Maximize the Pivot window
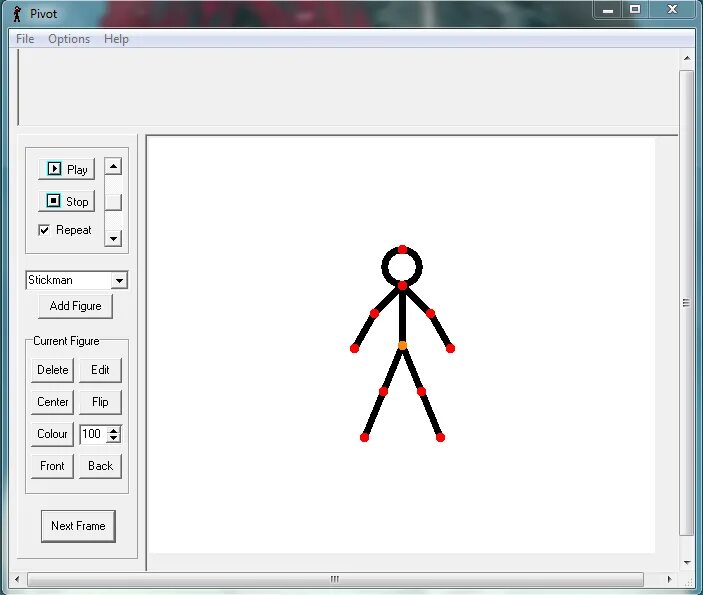This screenshot has width=703, height=595. tap(635, 9)
